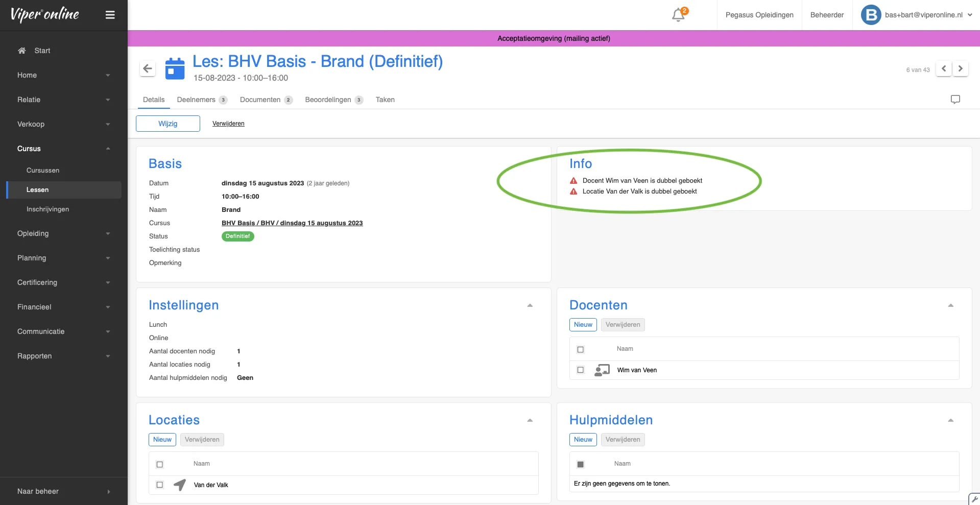Click the Wijzig button
The width and height of the screenshot is (980, 505).
coord(168,124)
